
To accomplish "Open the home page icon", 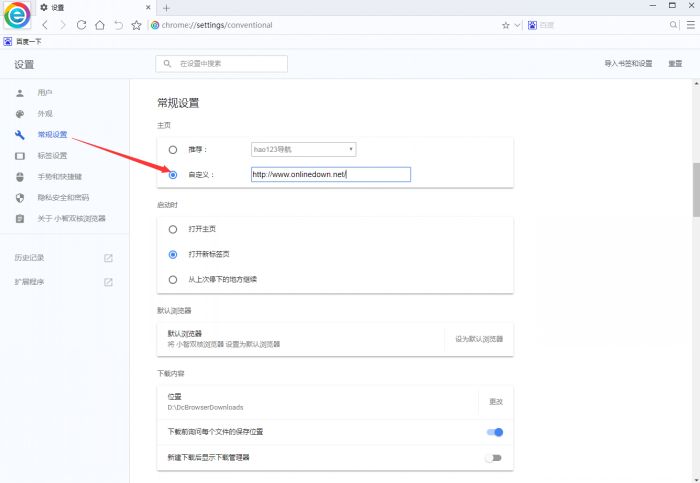I will tap(100, 25).
